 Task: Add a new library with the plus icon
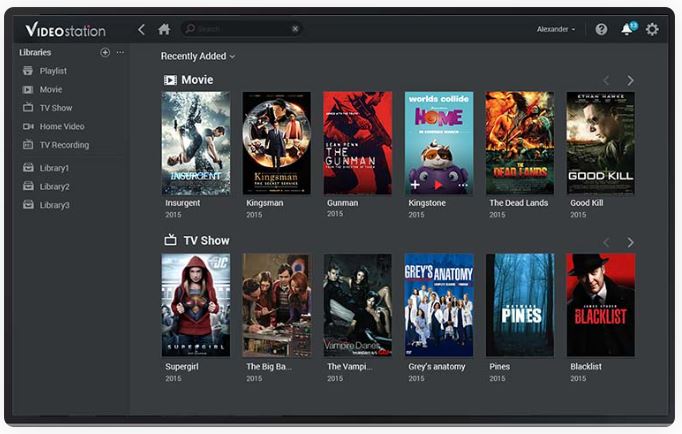pos(105,52)
